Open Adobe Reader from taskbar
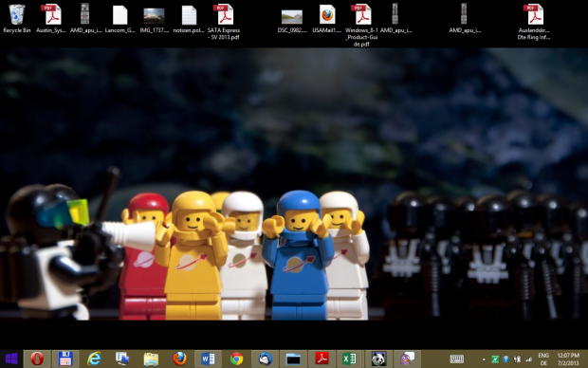The image size is (588, 368). point(322,359)
